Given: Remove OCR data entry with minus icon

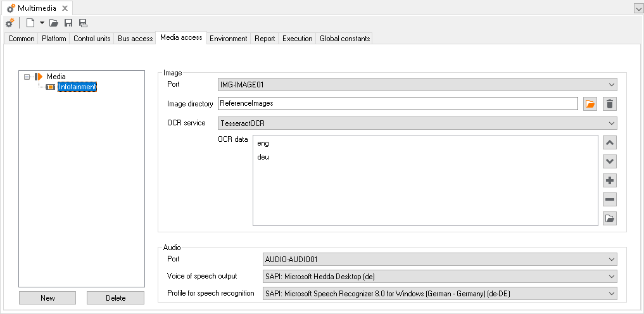Looking at the screenshot, I should coord(610,199).
